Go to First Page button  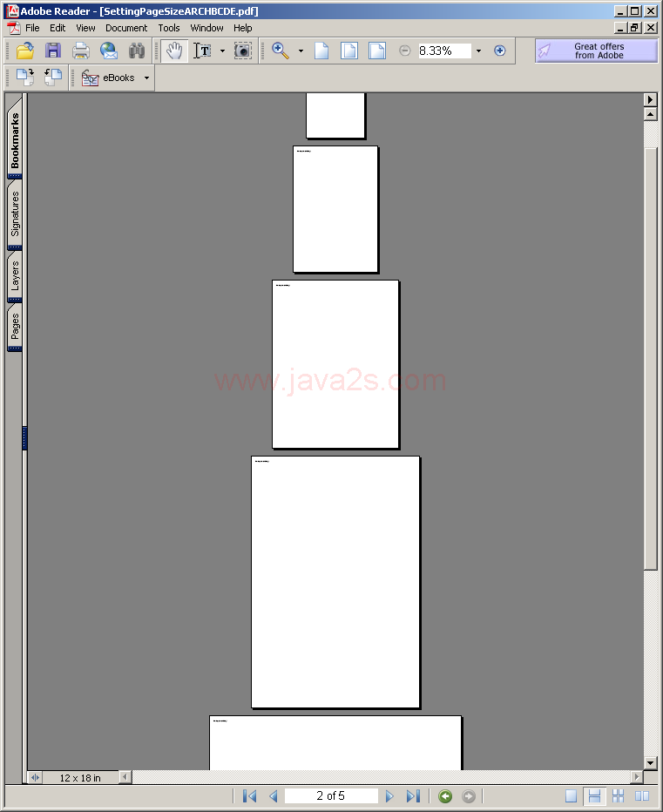(x=250, y=796)
